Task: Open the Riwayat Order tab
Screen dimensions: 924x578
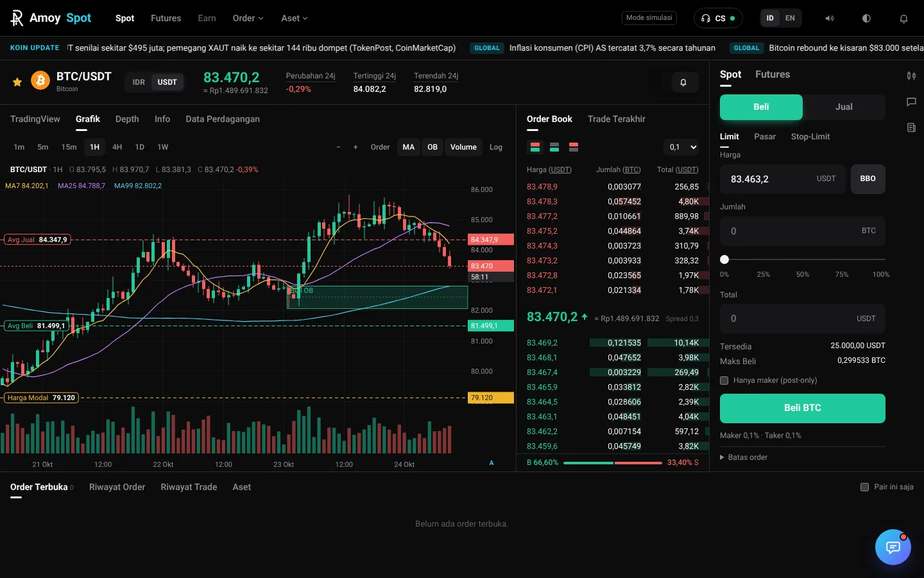Action: (x=117, y=487)
